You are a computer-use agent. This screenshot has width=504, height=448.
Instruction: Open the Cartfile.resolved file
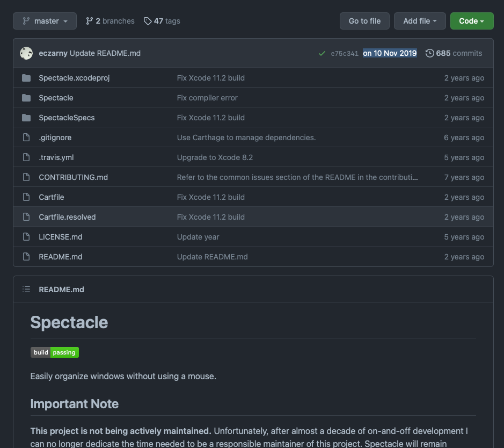(x=67, y=217)
